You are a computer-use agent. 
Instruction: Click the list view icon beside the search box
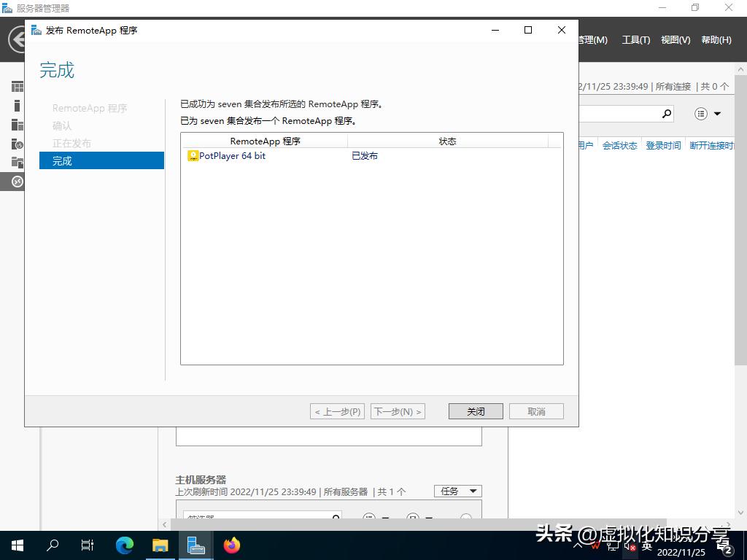coord(700,114)
